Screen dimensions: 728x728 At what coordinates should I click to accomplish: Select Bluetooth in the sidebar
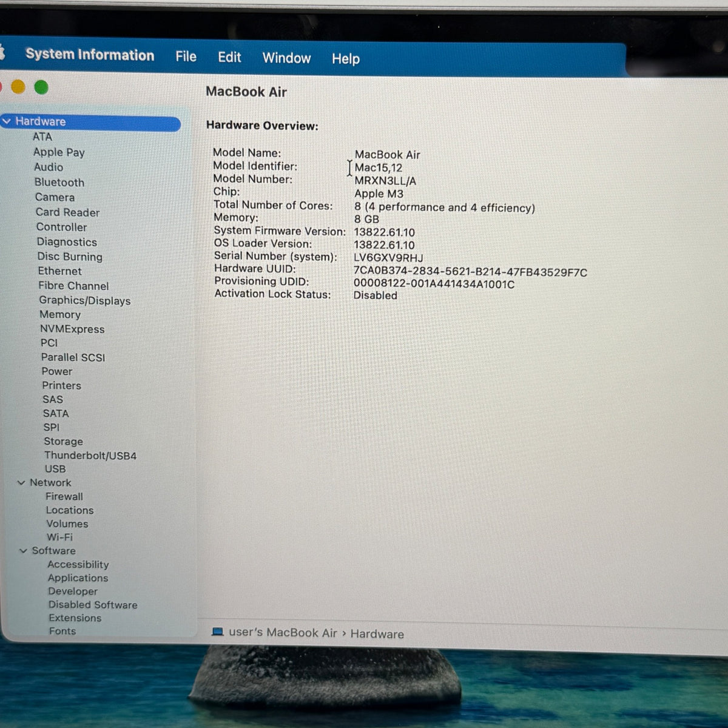pyautogui.click(x=59, y=182)
